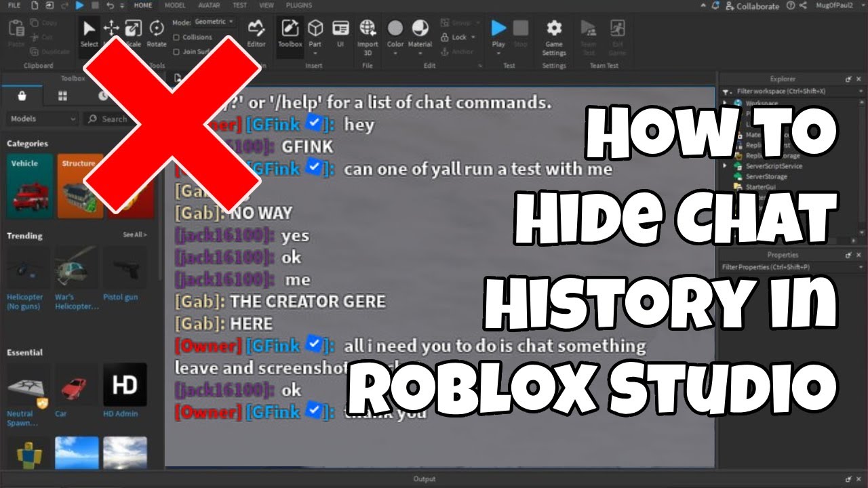Toggle the Join Surfaces checkbox

[x=176, y=52]
